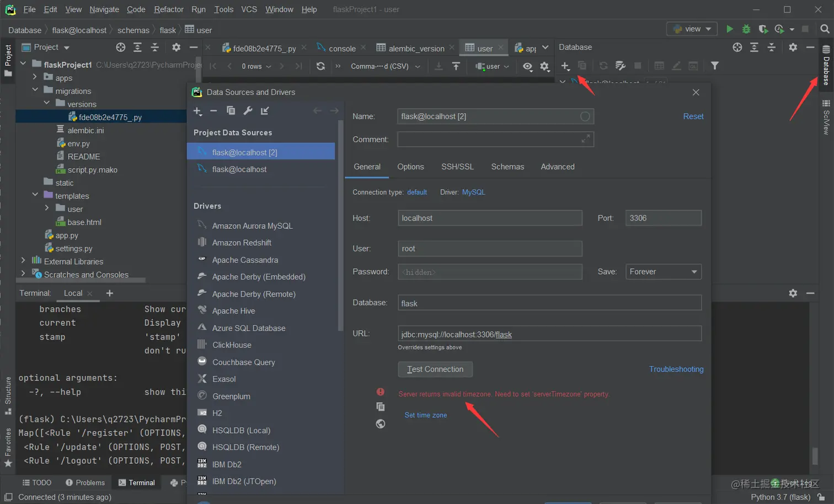Debug with the bug icon

click(x=746, y=29)
